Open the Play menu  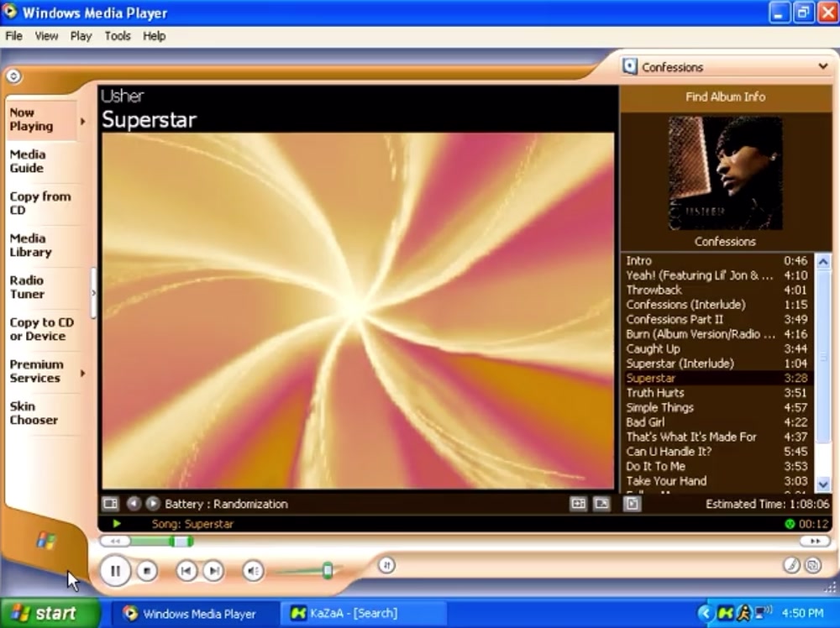[x=81, y=36]
